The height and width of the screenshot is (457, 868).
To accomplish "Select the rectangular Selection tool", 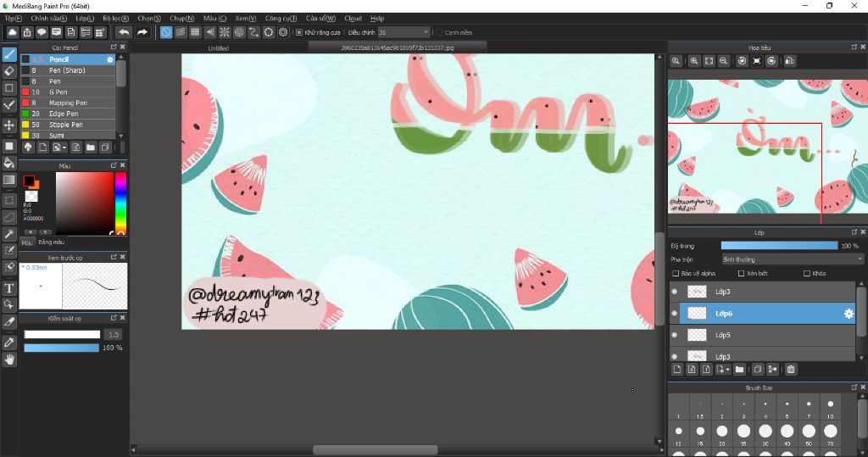I will tap(8, 200).
